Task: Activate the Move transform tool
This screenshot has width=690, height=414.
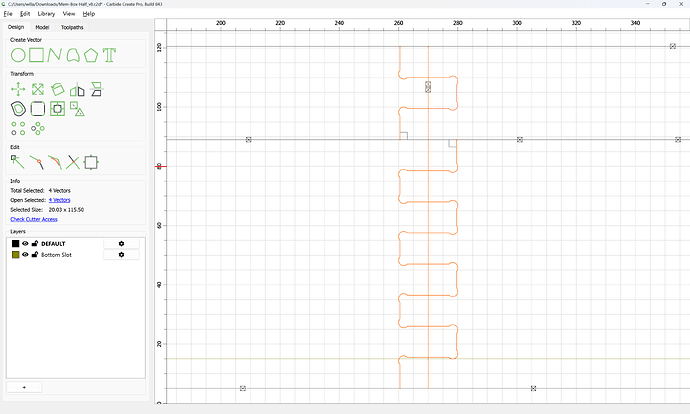Action: coord(18,89)
